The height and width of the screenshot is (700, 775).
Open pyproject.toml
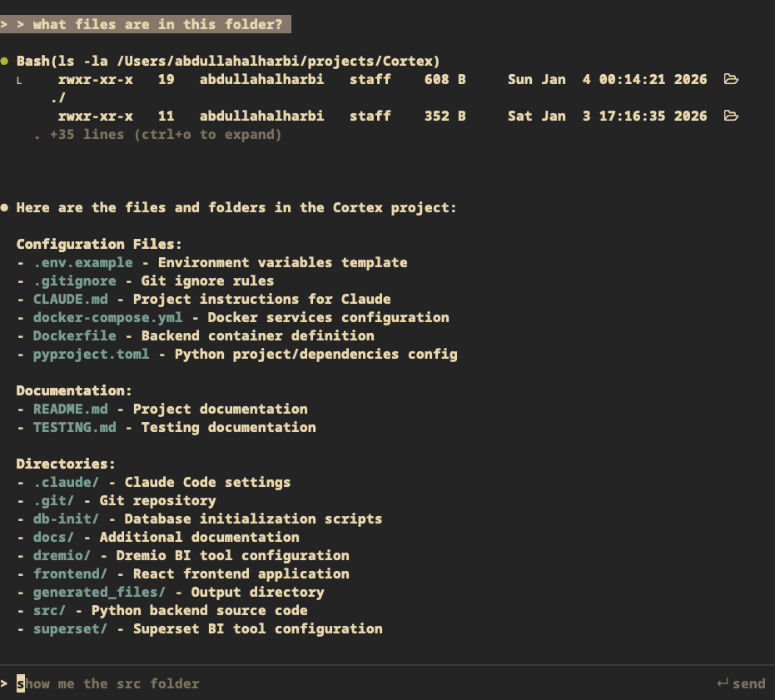(x=91, y=354)
